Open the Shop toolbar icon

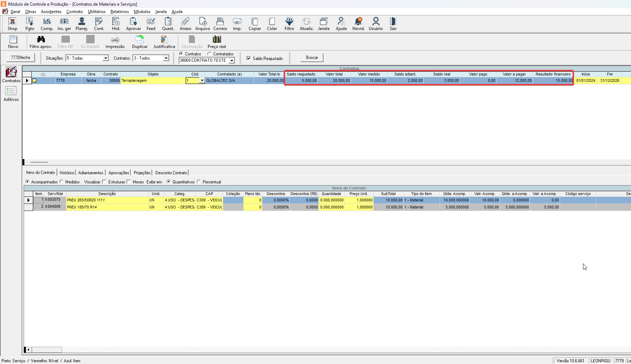[12, 24]
